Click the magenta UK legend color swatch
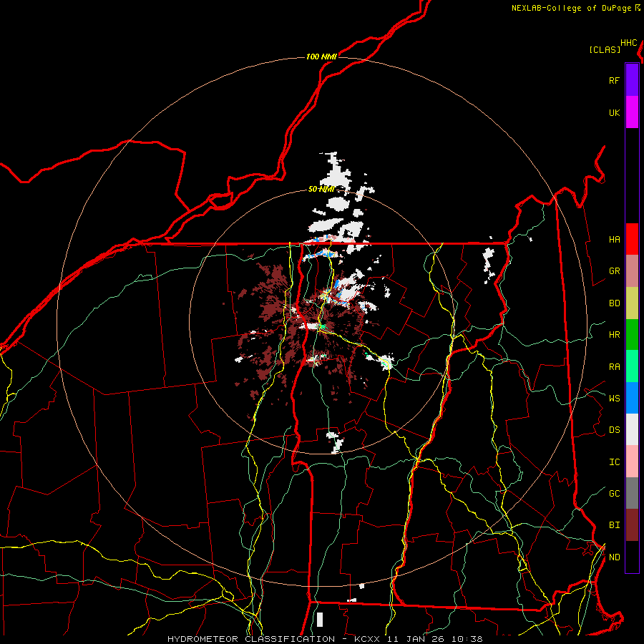644x644 pixels. pos(632,112)
